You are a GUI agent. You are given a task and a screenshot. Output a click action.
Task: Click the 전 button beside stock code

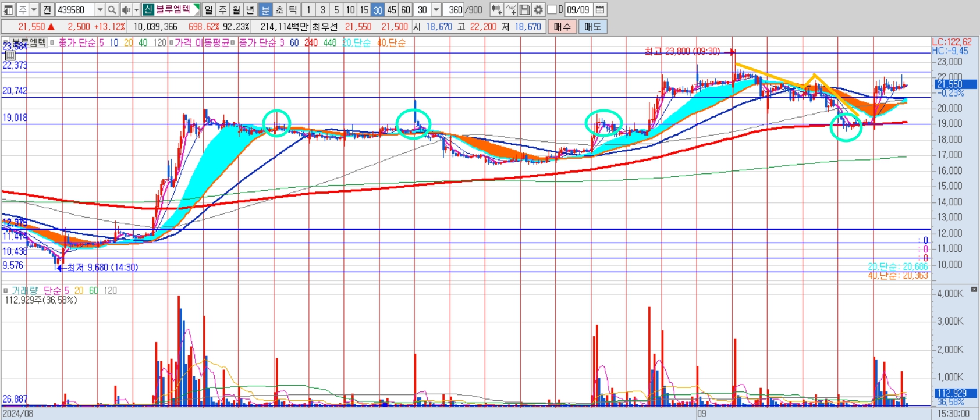pyautogui.click(x=47, y=10)
